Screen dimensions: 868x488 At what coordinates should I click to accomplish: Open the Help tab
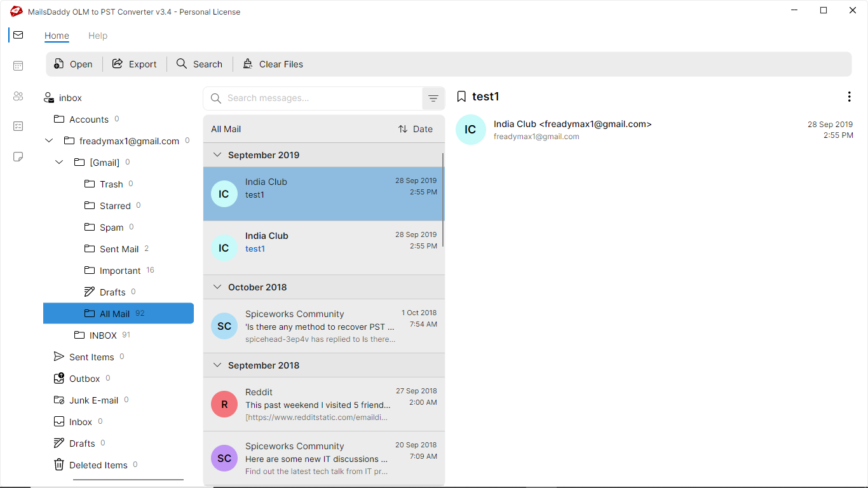point(98,36)
